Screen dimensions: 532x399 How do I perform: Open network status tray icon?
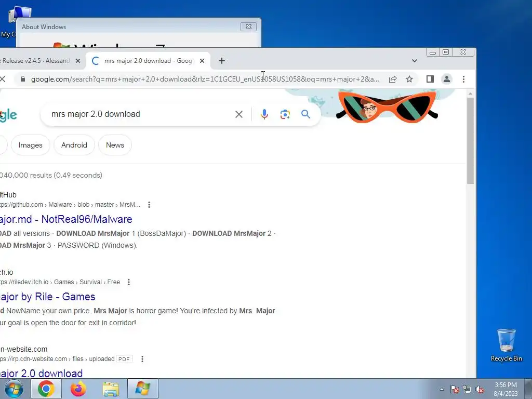467,390
